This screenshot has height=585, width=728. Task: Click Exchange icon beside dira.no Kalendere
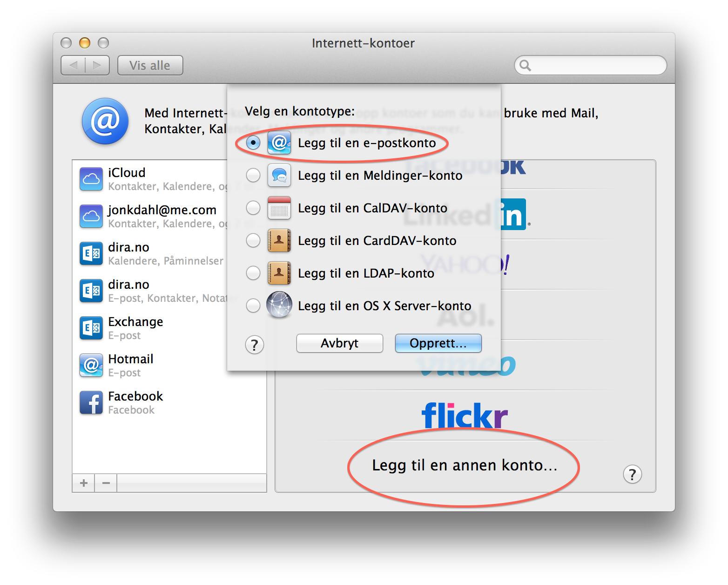(x=91, y=253)
